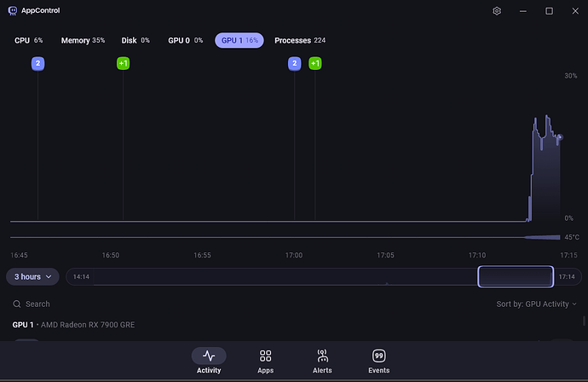Expand the 3 hours time range dropdown
This screenshot has height=382, width=588.
tap(32, 276)
